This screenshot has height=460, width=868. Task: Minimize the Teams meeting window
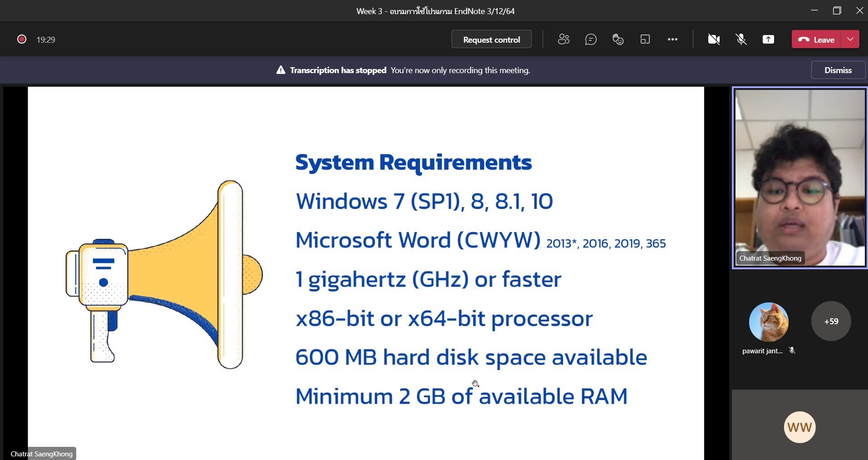(814, 10)
